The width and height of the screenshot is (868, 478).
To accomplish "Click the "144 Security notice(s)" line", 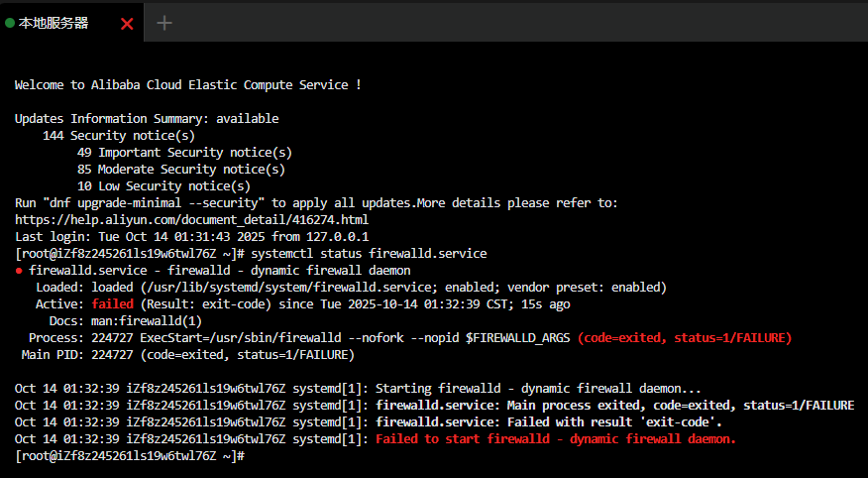I will point(119,135).
